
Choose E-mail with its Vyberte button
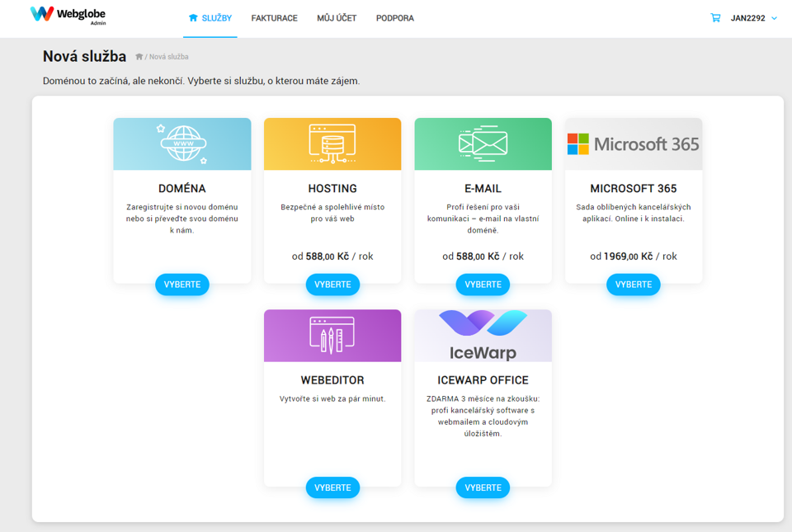(483, 285)
